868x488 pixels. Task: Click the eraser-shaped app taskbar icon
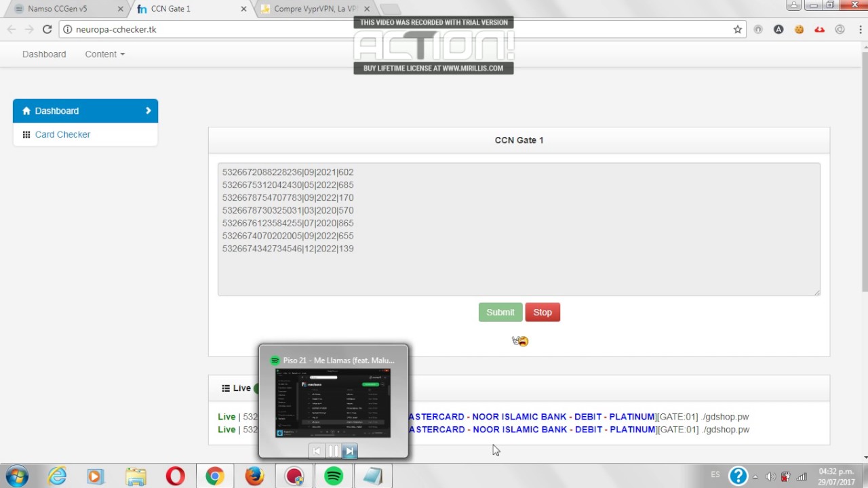coord(372,476)
